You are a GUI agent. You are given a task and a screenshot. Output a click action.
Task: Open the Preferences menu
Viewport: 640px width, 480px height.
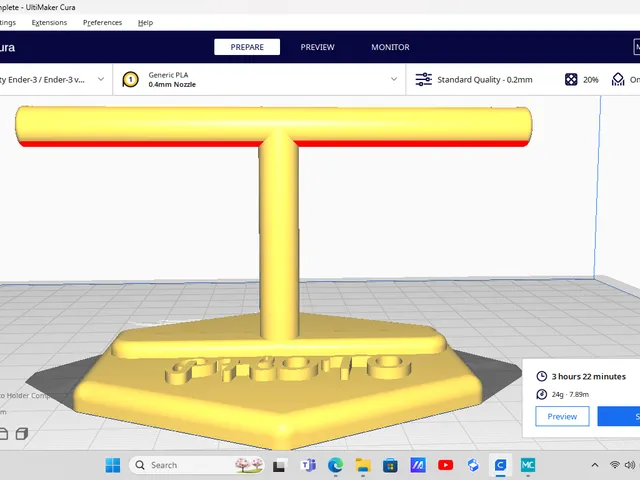click(102, 22)
